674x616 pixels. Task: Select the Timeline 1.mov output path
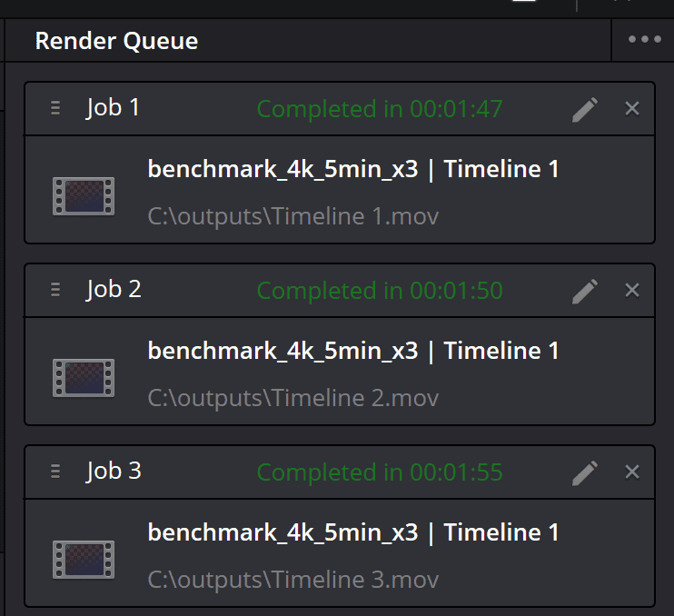[293, 216]
